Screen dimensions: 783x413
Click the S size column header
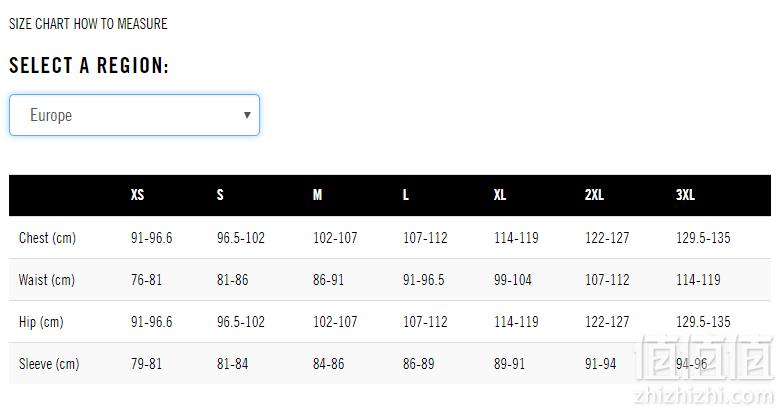pos(220,195)
